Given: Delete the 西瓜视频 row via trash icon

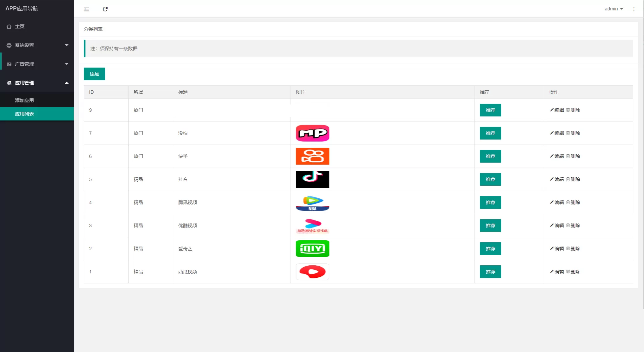Looking at the screenshot, I should [568, 272].
